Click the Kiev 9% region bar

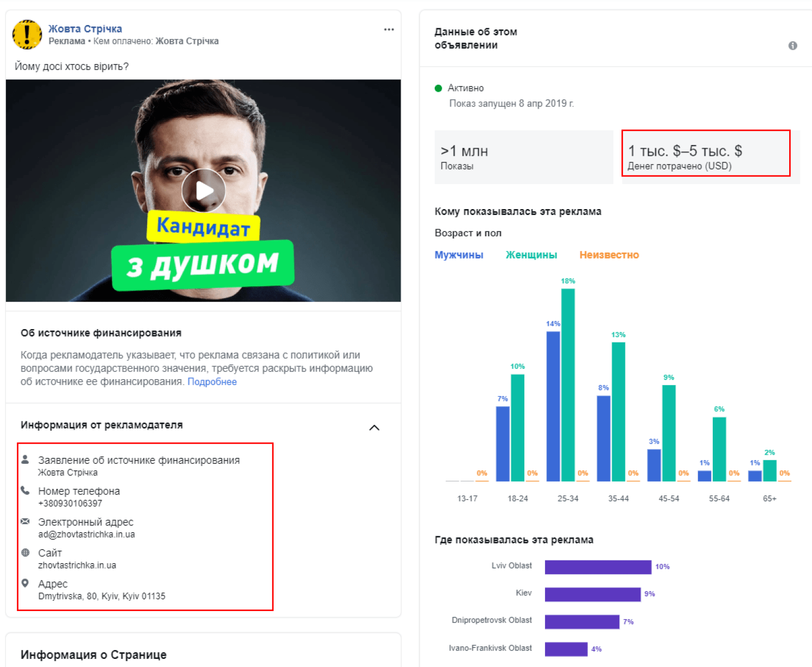coord(593,594)
